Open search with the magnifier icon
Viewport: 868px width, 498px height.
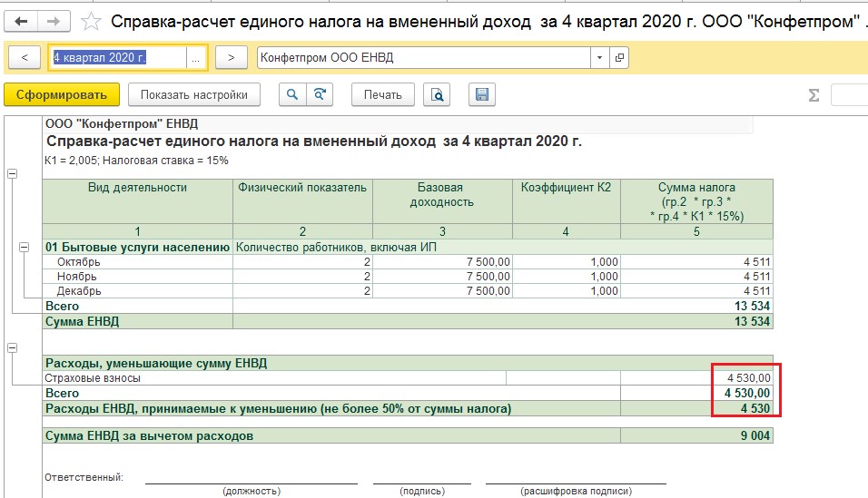[x=291, y=94]
